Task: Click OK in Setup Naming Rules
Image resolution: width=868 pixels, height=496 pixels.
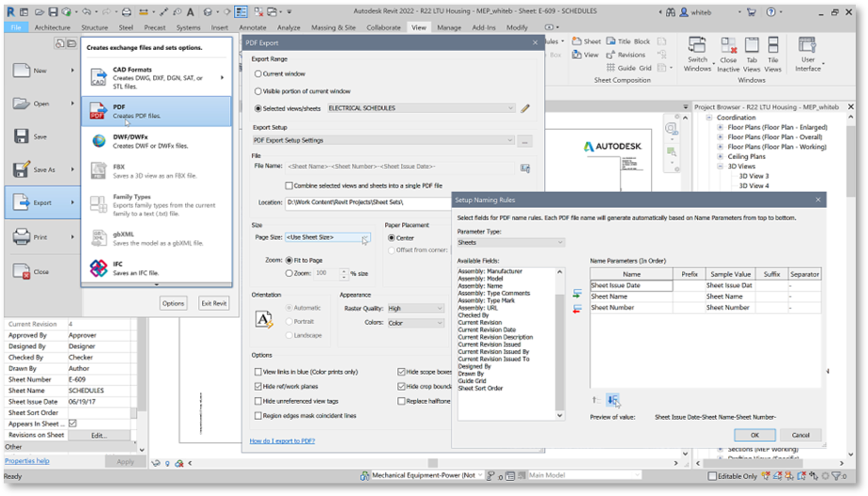Action: click(754, 435)
